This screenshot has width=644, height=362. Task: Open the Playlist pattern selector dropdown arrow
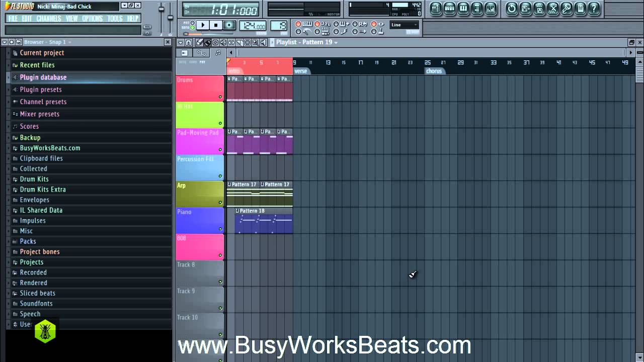[x=336, y=43]
